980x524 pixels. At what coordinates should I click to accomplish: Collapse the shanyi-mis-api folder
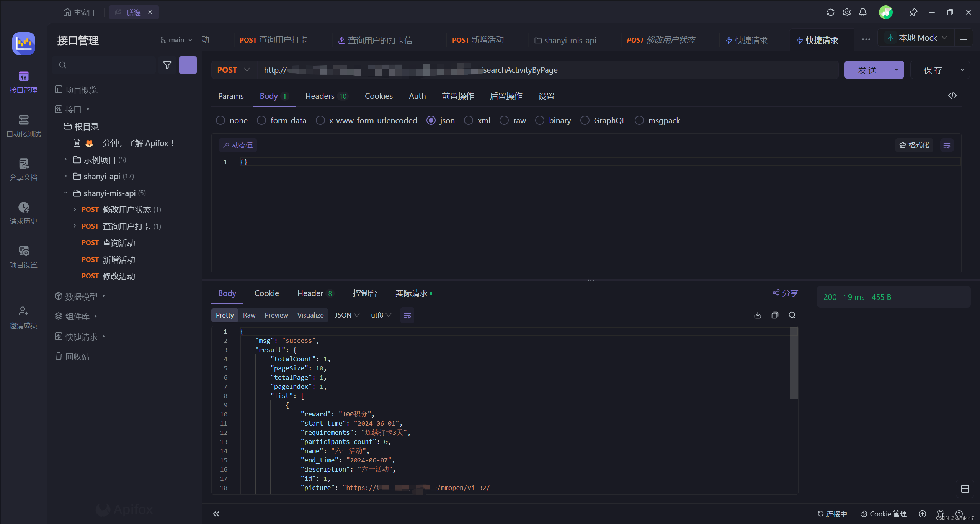[x=65, y=193]
